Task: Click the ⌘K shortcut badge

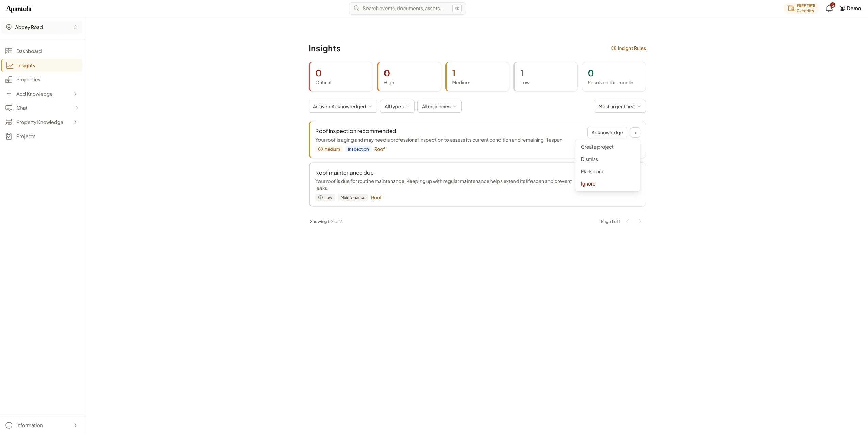Action: click(x=457, y=9)
